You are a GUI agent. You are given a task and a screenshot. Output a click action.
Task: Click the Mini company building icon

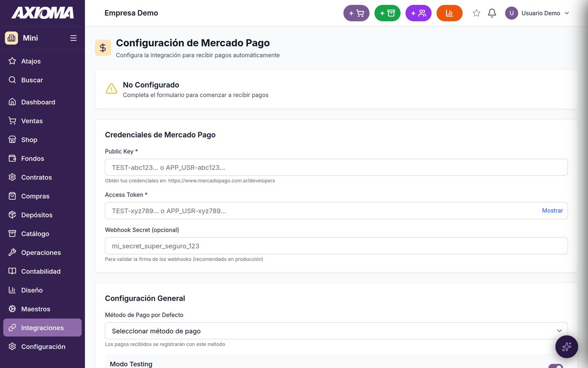point(11,38)
